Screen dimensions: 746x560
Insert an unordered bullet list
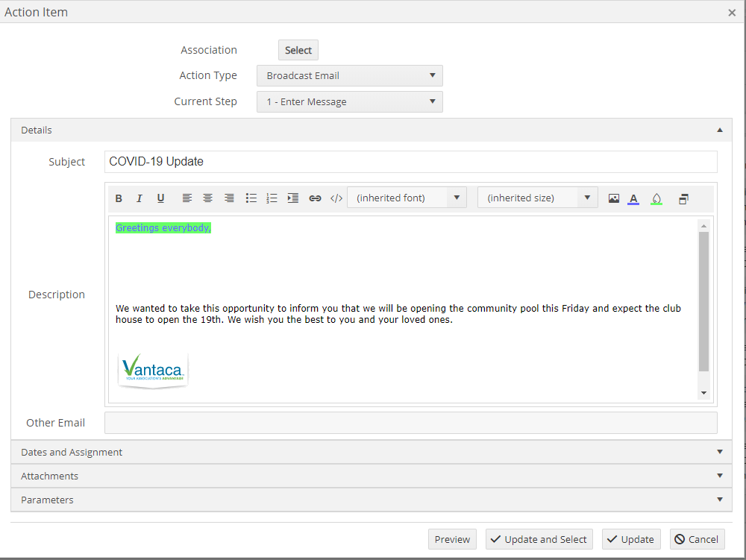coord(251,198)
